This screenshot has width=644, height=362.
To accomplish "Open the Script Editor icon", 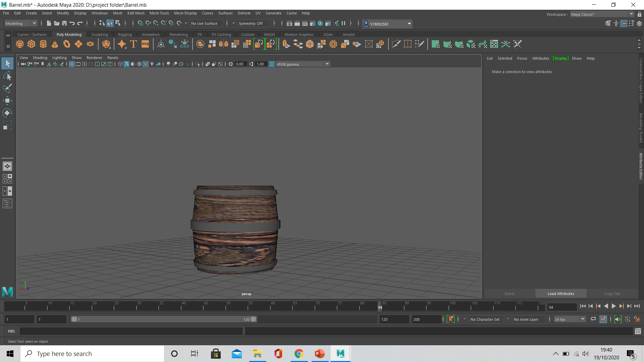I will point(638,331).
